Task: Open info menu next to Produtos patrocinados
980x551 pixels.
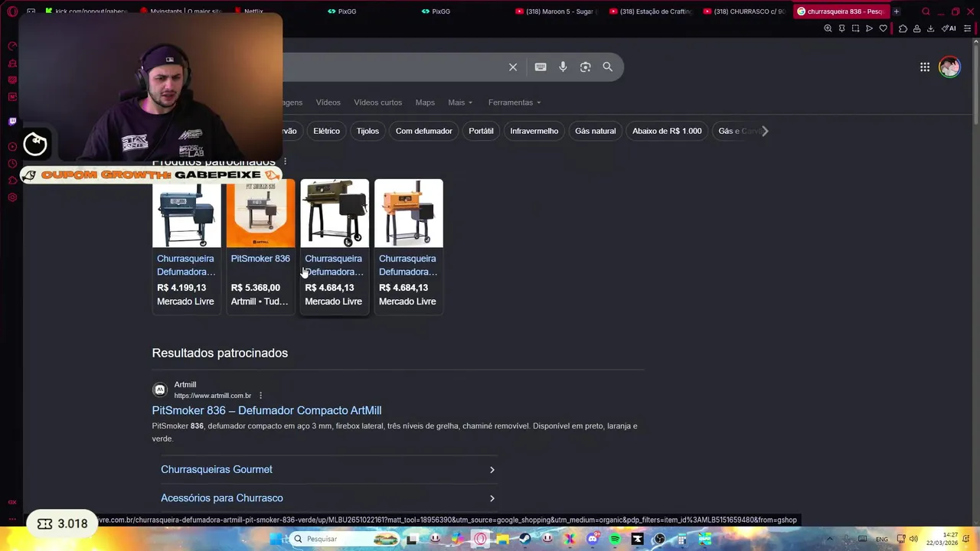Action: click(285, 161)
